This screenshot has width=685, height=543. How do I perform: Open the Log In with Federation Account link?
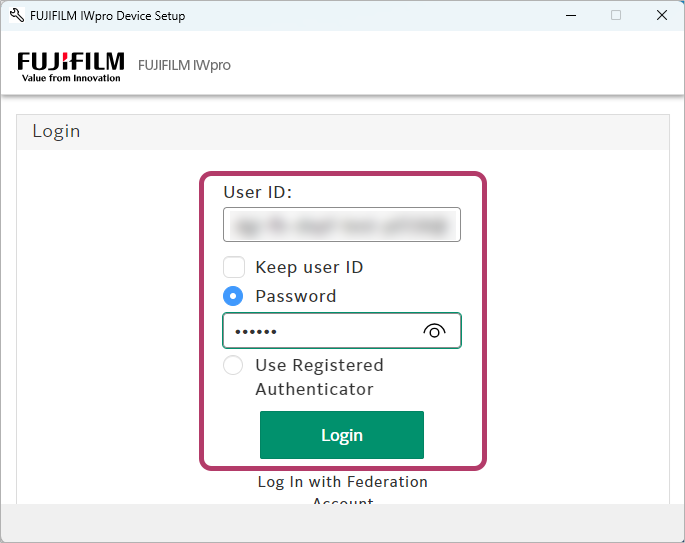[342, 482]
